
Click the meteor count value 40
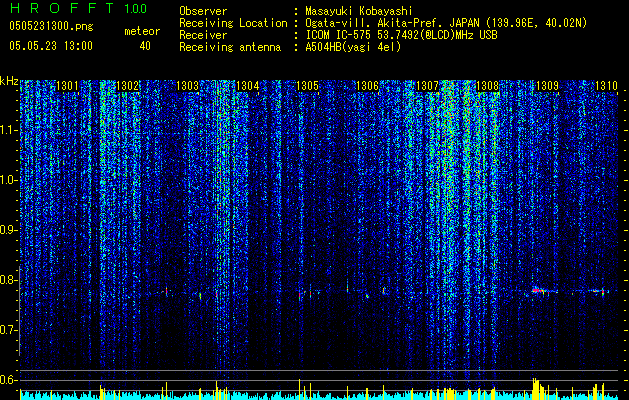point(145,46)
